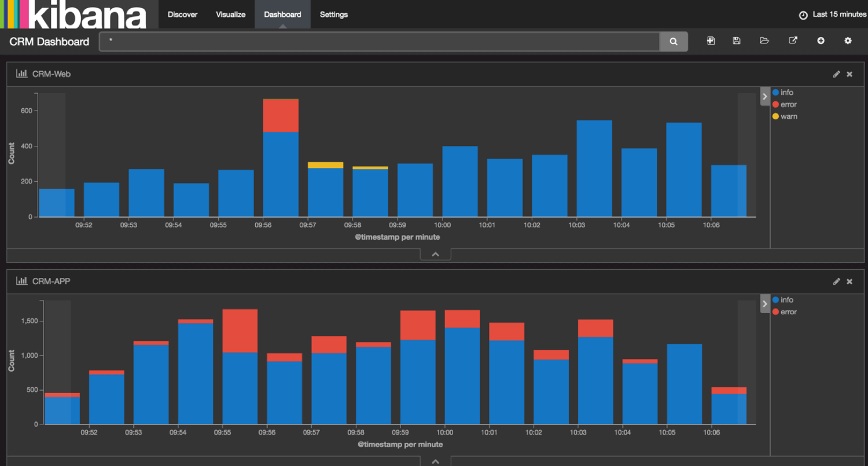Switch to the Discover tab
The width and height of the screenshot is (868, 466).
[182, 14]
